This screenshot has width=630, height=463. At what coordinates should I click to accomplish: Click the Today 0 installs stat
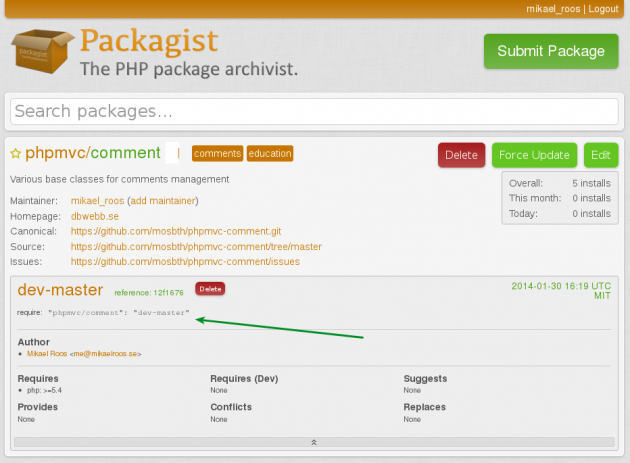coord(560,213)
